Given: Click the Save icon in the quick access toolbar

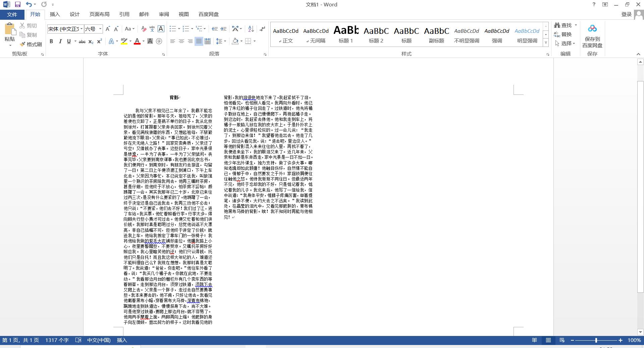Looking at the screenshot, I should pos(18,4).
